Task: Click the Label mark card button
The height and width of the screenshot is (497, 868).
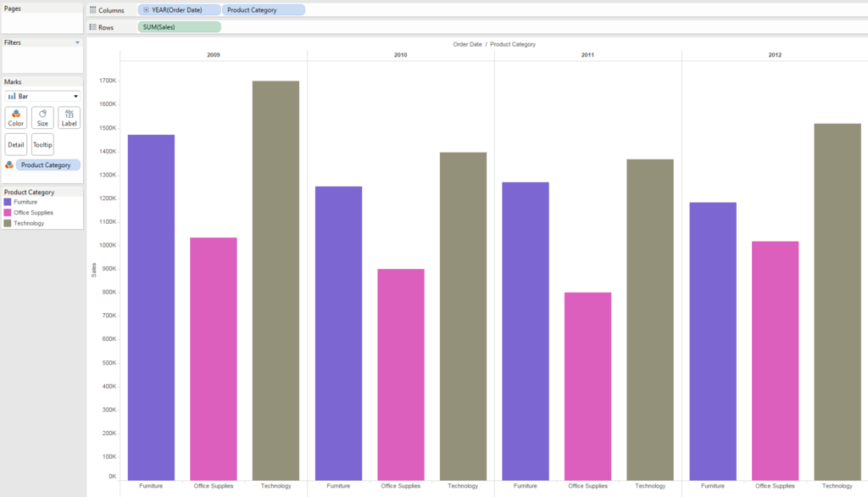Action: [70, 117]
